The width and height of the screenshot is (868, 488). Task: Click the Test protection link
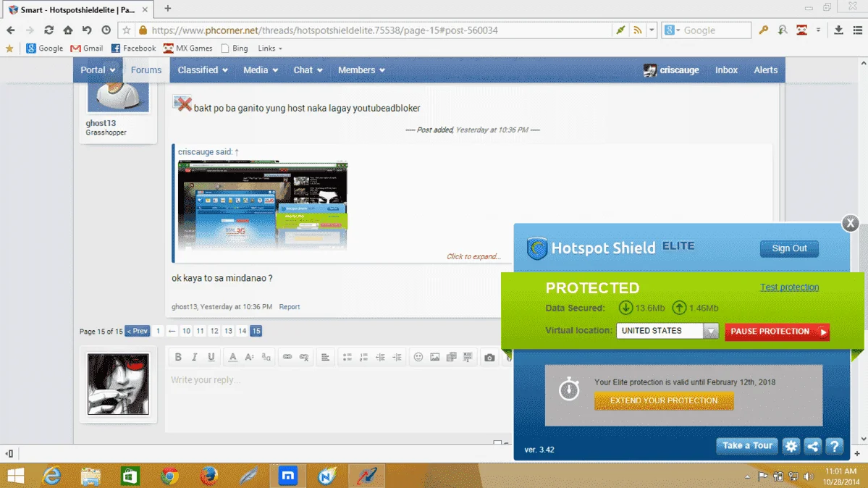[x=789, y=287]
